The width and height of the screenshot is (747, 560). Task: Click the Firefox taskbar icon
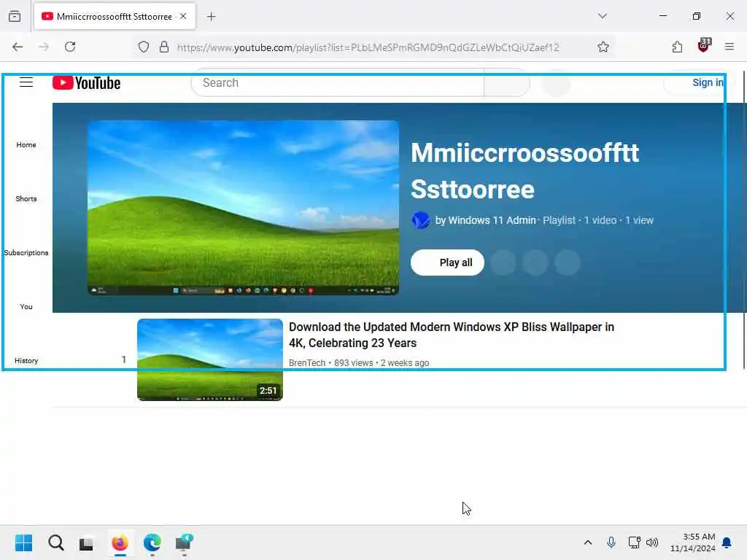tap(120, 542)
